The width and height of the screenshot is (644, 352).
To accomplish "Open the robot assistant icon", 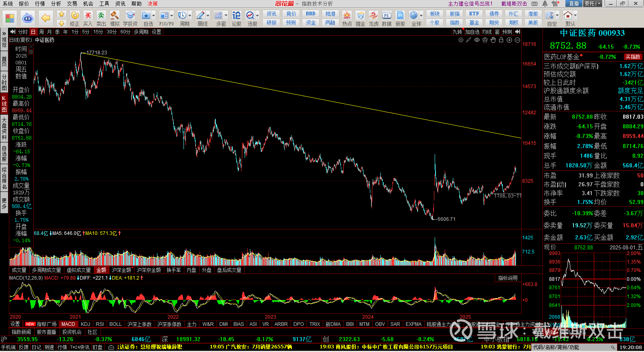I will [x=27, y=18].
